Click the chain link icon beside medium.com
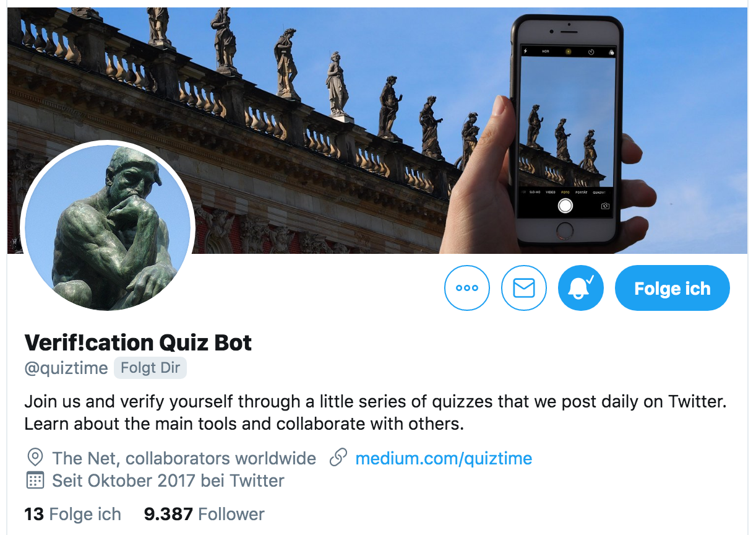The width and height of the screenshot is (756, 535). coord(338,458)
